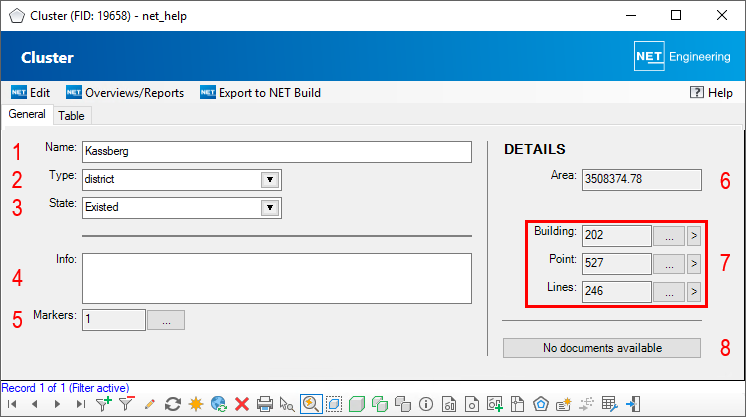Click Building ellipsis button

point(669,236)
